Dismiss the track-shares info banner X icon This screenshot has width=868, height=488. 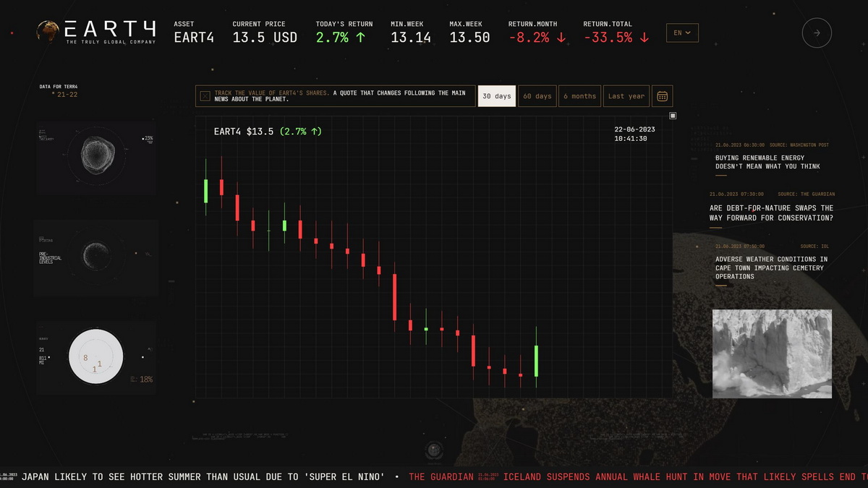pyautogui.click(x=205, y=95)
